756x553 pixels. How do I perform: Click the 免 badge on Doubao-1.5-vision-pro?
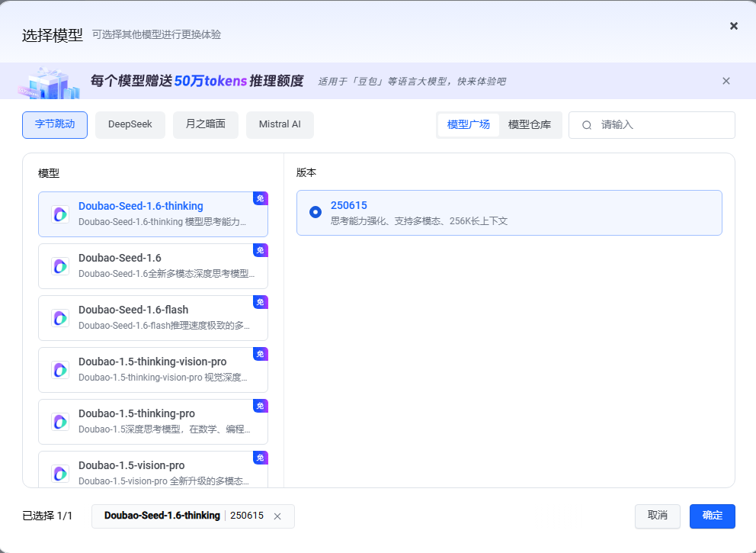coord(261,458)
